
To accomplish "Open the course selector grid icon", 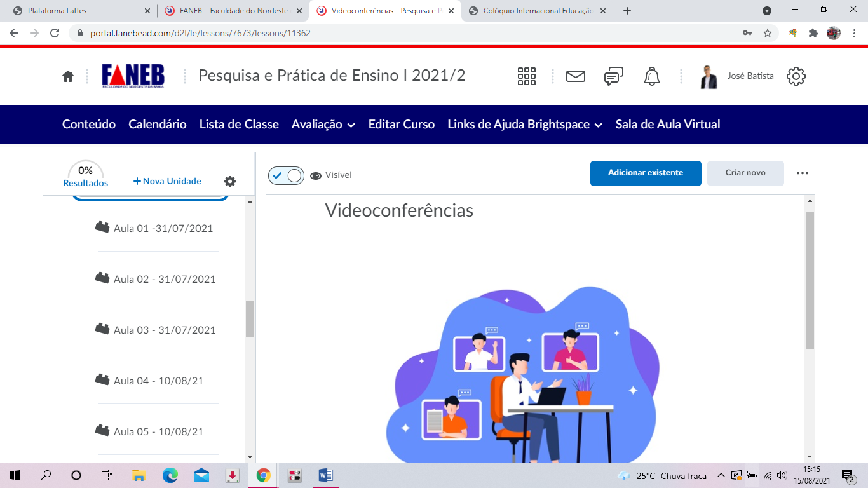I will click(x=527, y=76).
